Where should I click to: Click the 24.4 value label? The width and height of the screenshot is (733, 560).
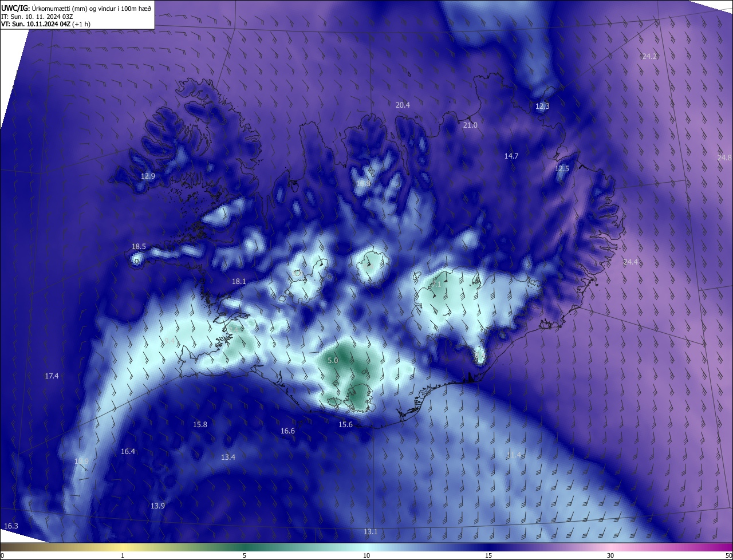(630, 262)
